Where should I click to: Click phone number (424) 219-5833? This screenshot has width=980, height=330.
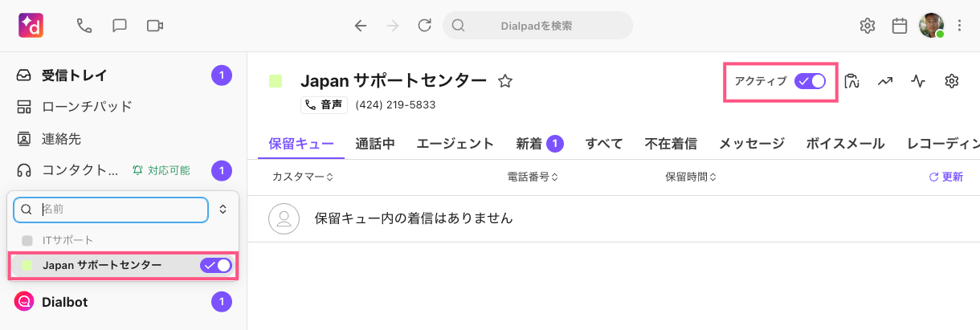click(395, 104)
